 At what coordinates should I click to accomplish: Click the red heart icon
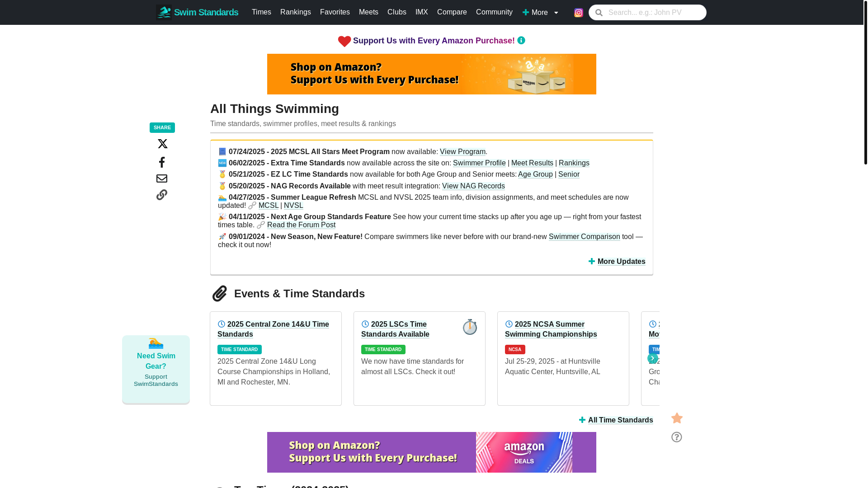pos(344,41)
